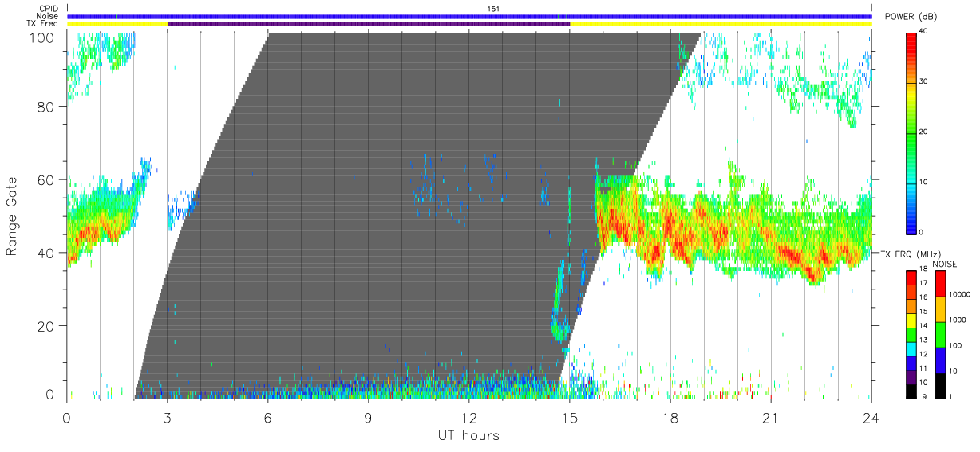This screenshot has height=452, width=980.
Task: Click the orange segment of the TX FRQ color bar
Action: (x=911, y=306)
